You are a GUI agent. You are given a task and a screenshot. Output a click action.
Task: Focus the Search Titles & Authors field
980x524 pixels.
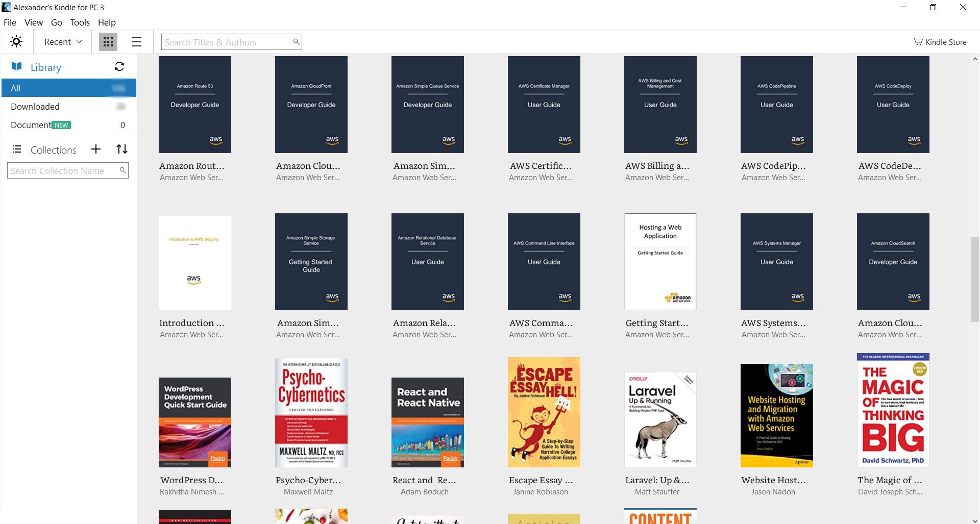pyautogui.click(x=227, y=42)
